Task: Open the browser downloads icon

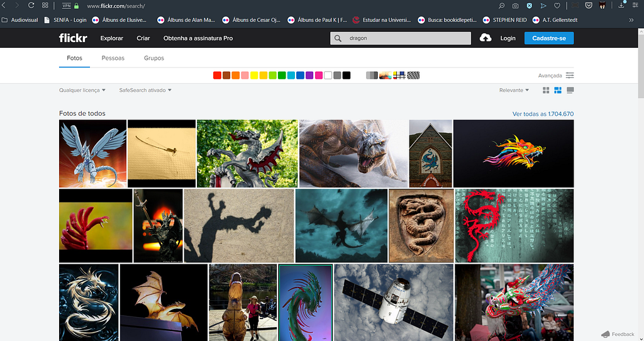Action: (621, 5)
